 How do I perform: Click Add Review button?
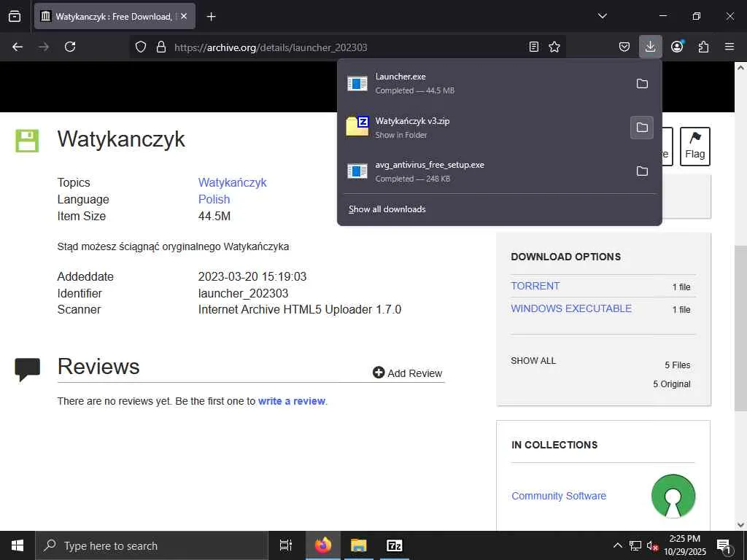tap(407, 373)
